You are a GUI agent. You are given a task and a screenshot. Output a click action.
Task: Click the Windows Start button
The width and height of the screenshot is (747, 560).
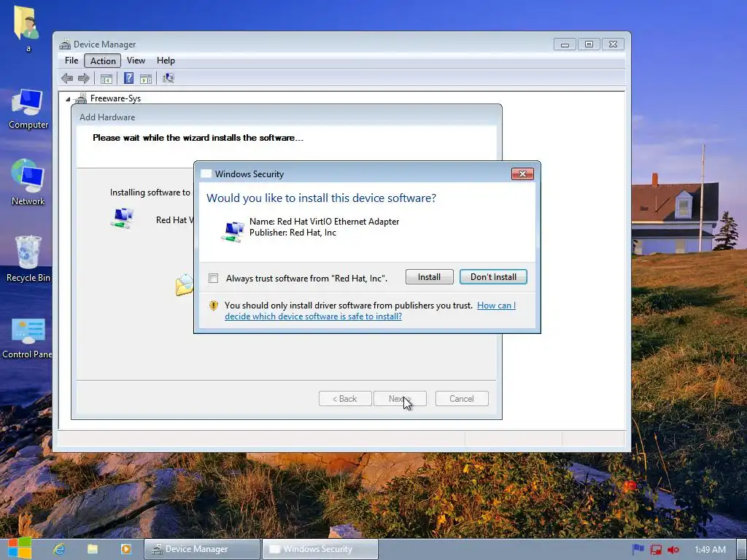19,548
